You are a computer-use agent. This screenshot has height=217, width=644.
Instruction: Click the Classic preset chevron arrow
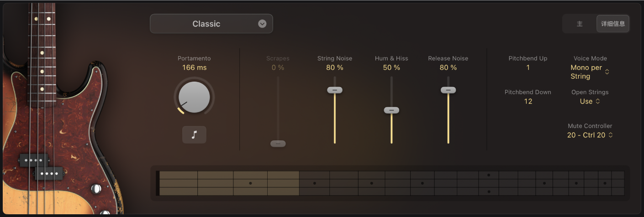[262, 24]
